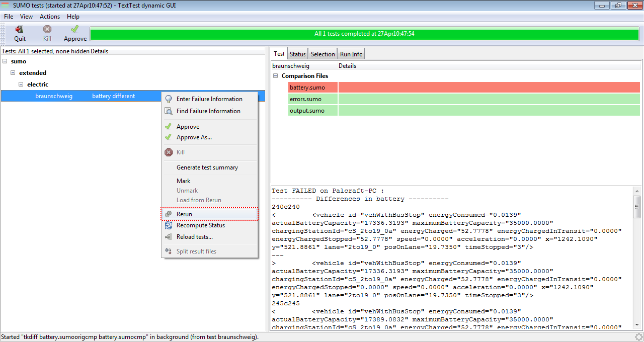Viewport: 644px width, 342px height.
Task: Click the Rerun icon in context menu
Action: click(169, 214)
